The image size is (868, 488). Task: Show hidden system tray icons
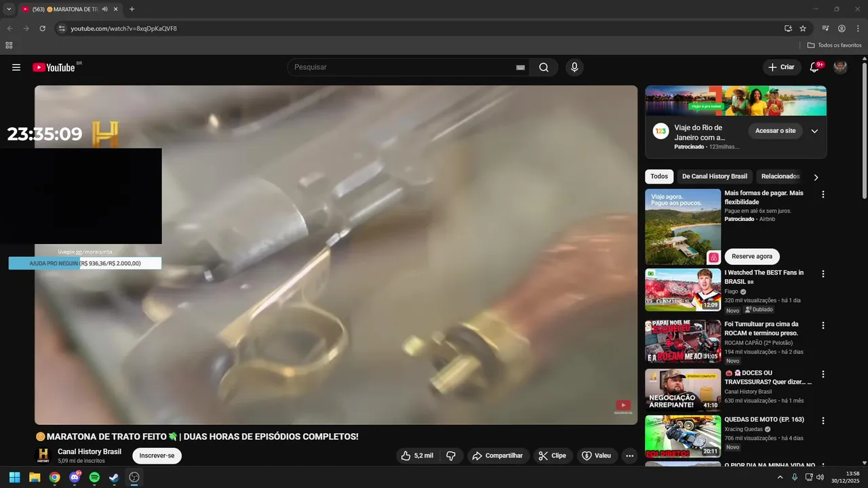coord(780,477)
